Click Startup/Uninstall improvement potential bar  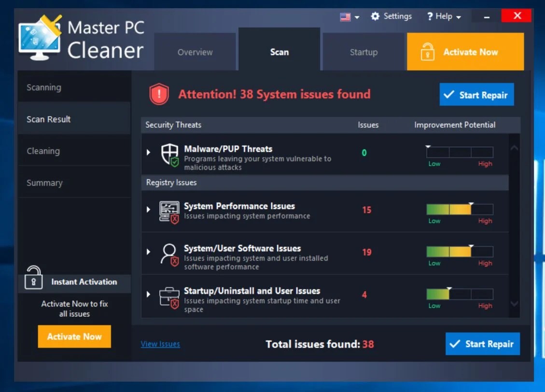(460, 294)
